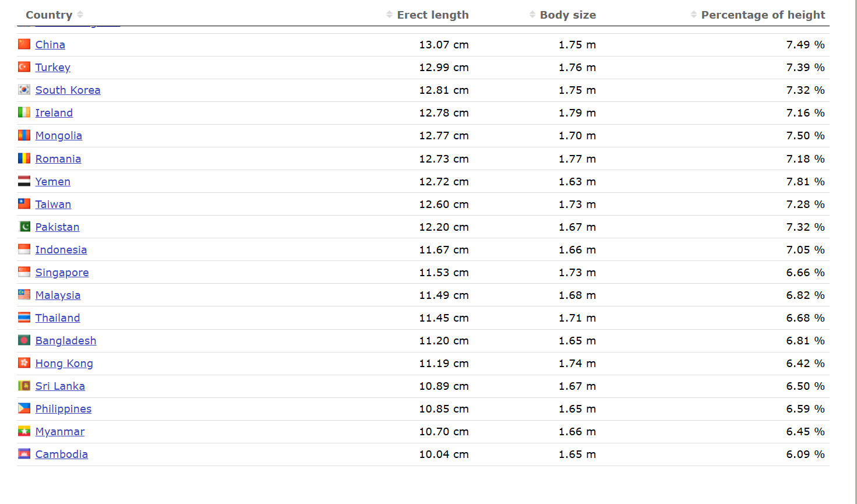Click the South Korea flag icon
857x504 pixels.
pos(24,90)
